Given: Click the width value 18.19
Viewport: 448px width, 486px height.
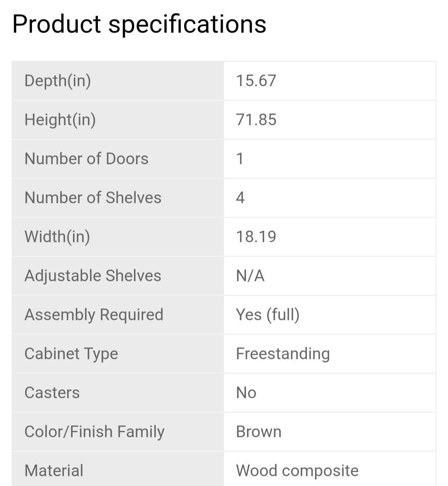Looking at the screenshot, I should [256, 237].
